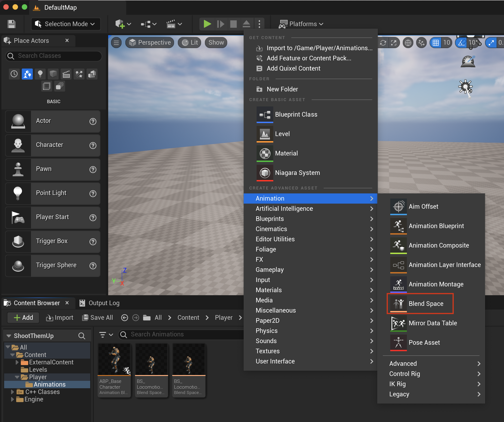The image size is (504, 422).
Task: Close the Content Browser tab
Action: 67,303
